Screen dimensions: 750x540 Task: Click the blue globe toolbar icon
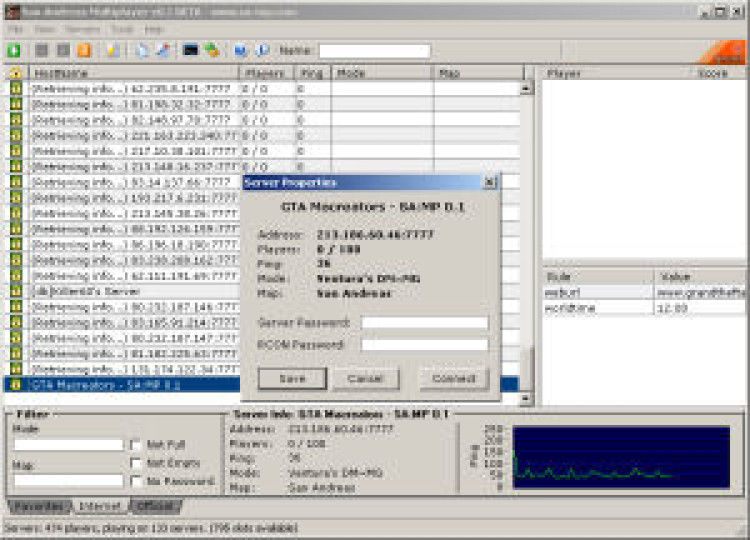[241, 50]
